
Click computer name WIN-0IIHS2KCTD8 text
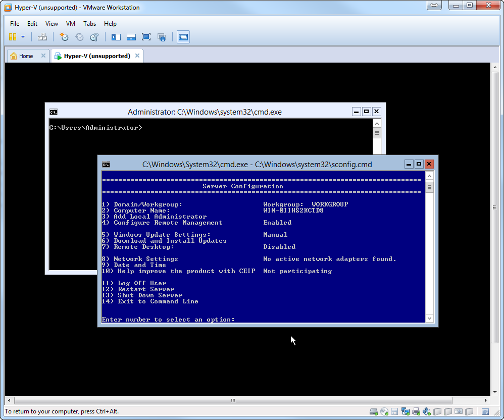point(293,211)
